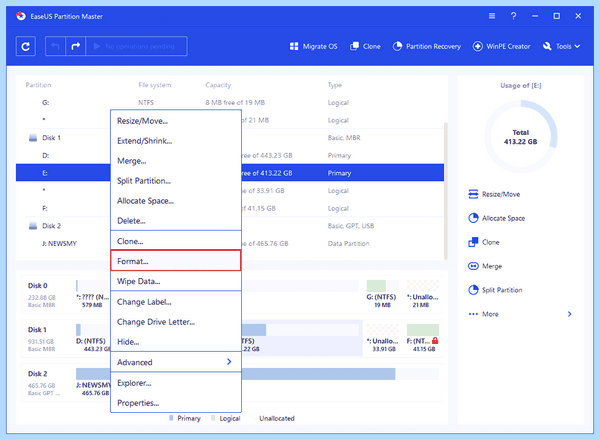The image size is (600, 440).
Task: Choose Format... from context menu
Action: (176, 261)
